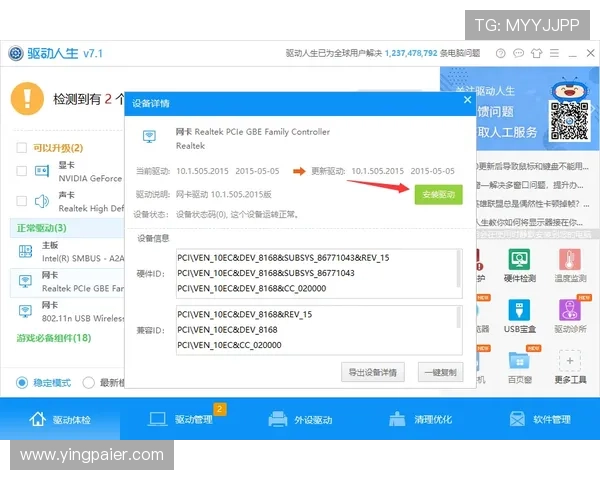Click the 802.11n USB Wireless 网卡 icon
The width and height of the screenshot is (600, 480).
pos(26,311)
